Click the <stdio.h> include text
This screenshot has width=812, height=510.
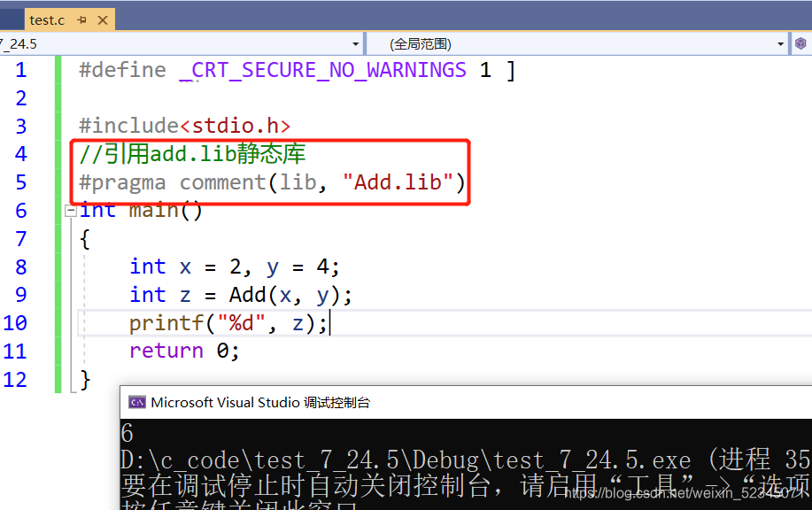coord(236,126)
